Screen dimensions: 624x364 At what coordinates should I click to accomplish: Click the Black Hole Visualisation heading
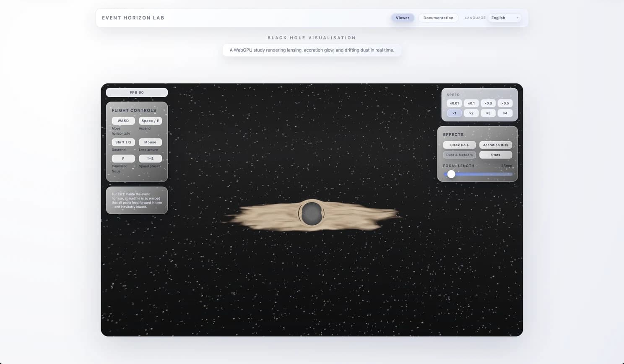tap(312, 38)
